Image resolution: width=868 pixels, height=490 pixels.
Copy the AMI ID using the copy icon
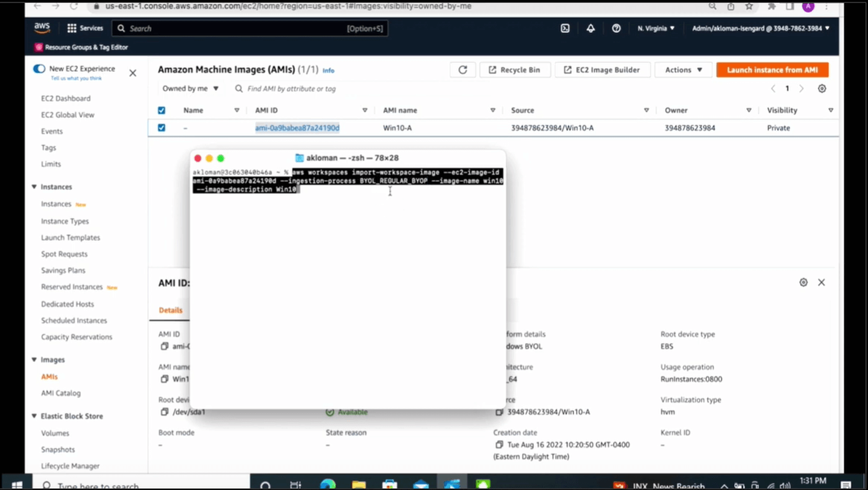coord(164,346)
